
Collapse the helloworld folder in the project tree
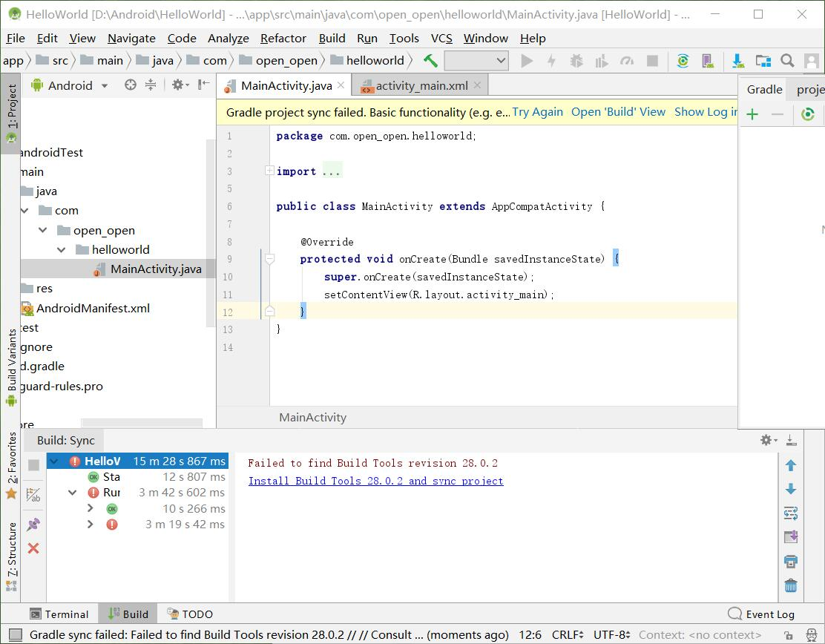[62, 249]
